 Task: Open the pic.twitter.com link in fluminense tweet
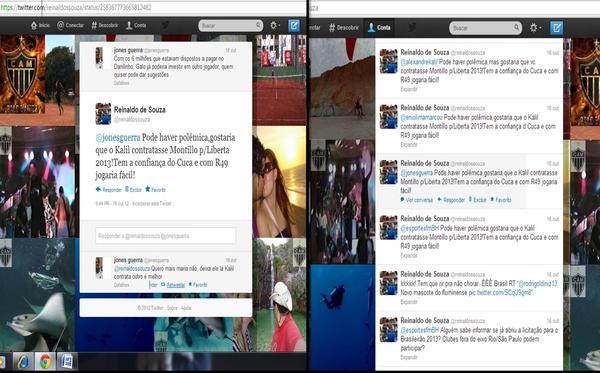500,293
